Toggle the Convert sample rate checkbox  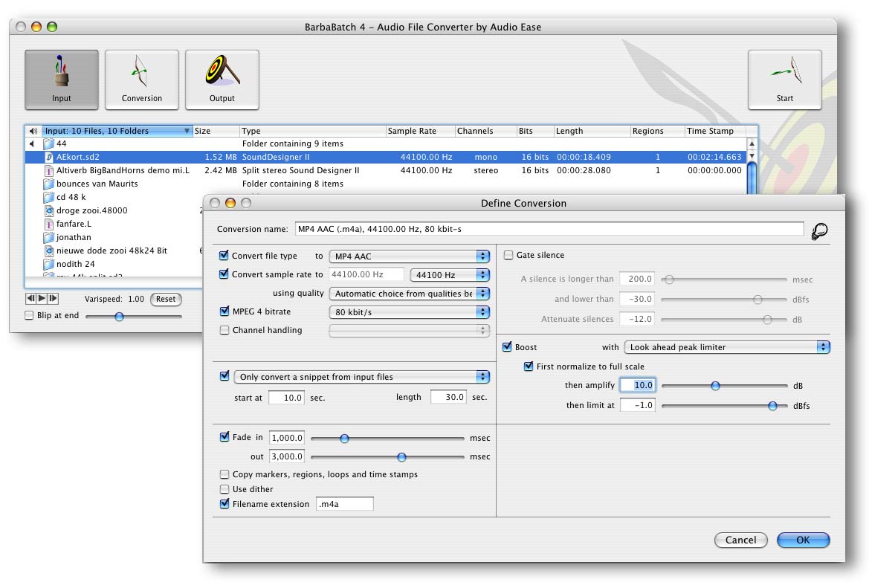(224, 274)
